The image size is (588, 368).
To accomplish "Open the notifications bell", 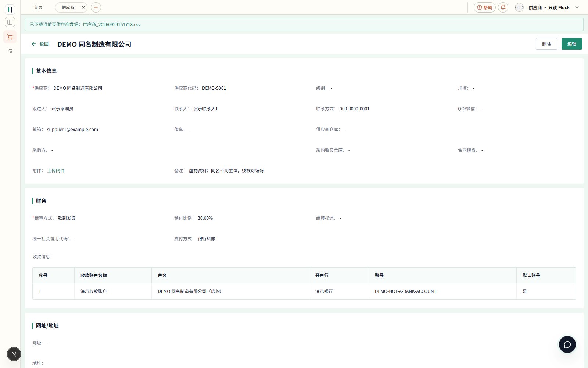I will (x=503, y=7).
